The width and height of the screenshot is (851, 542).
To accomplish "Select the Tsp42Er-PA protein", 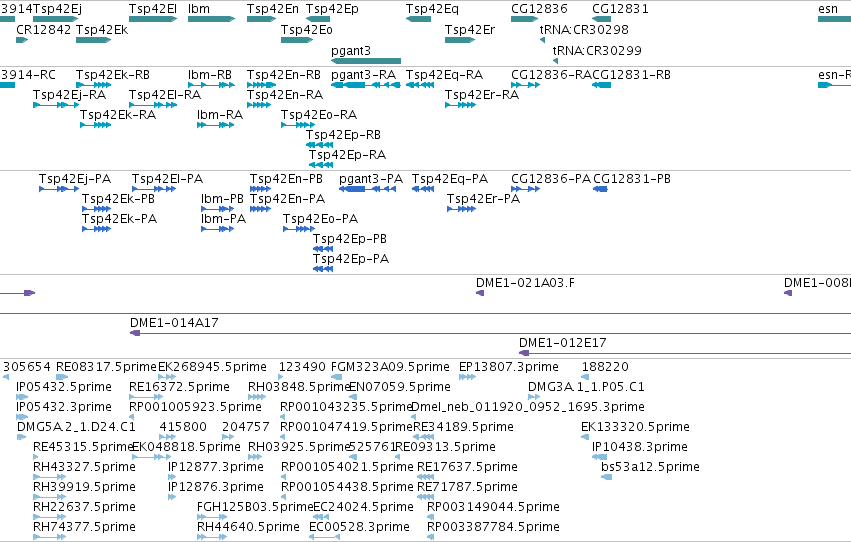I will [x=461, y=209].
